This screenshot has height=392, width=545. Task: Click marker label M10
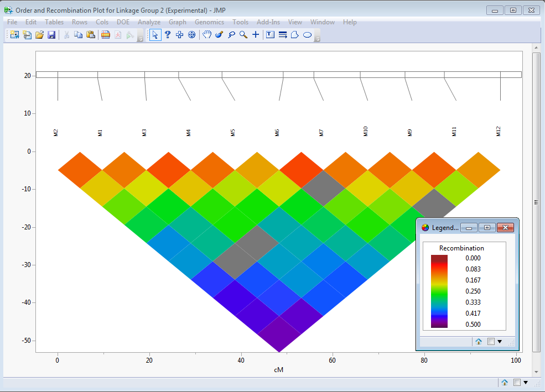coord(365,131)
